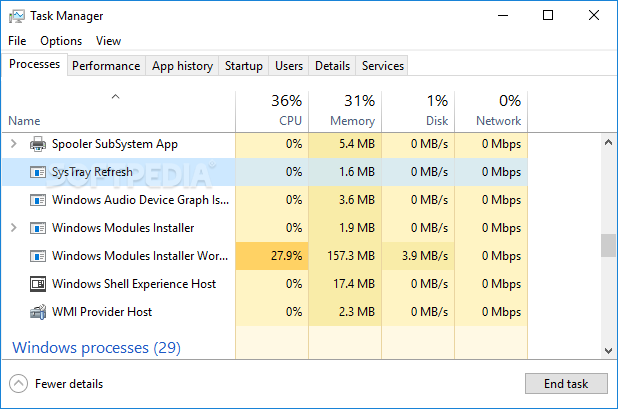Switch to the Processes tab
618x409 pixels.
[x=34, y=64]
